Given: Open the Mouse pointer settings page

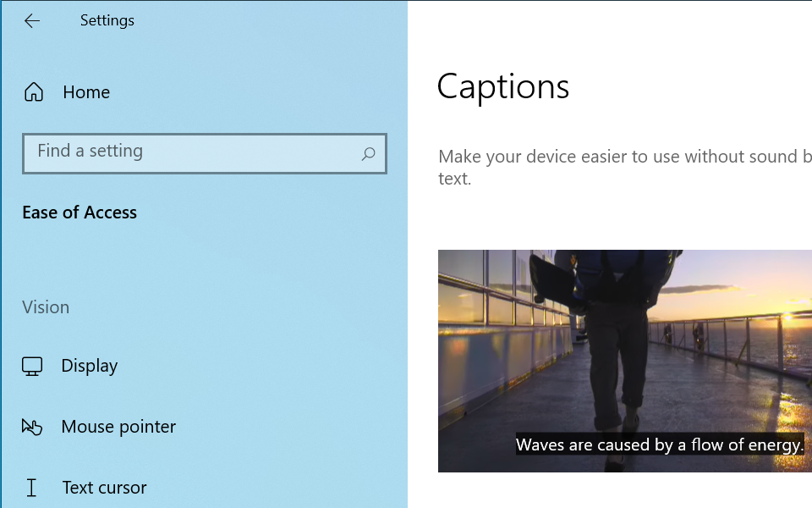Looking at the screenshot, I should point(118,426).
